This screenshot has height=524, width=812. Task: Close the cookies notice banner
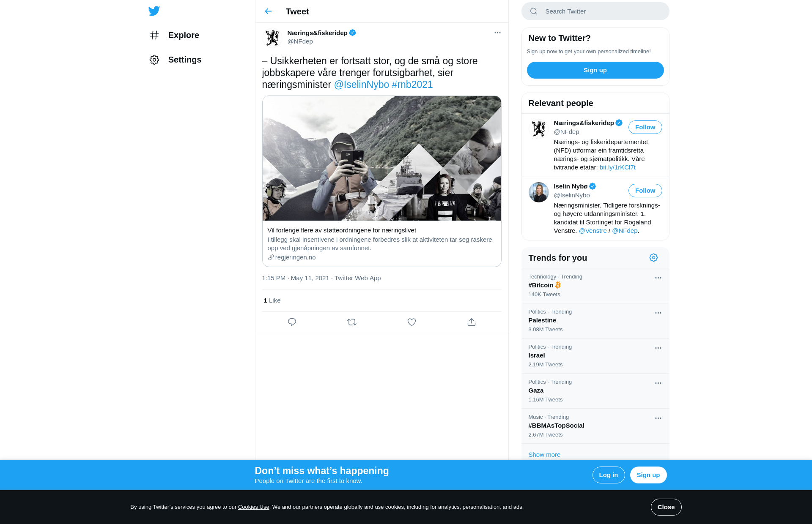(666, 507)
